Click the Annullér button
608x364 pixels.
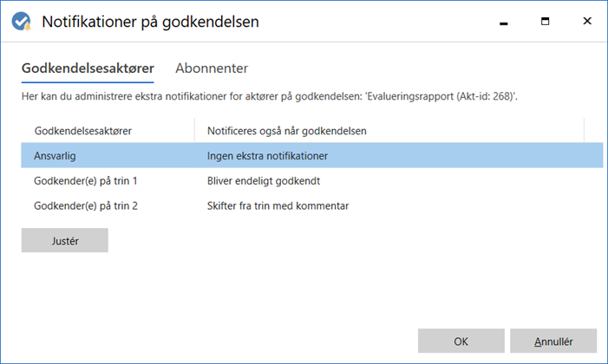(553, 341)
